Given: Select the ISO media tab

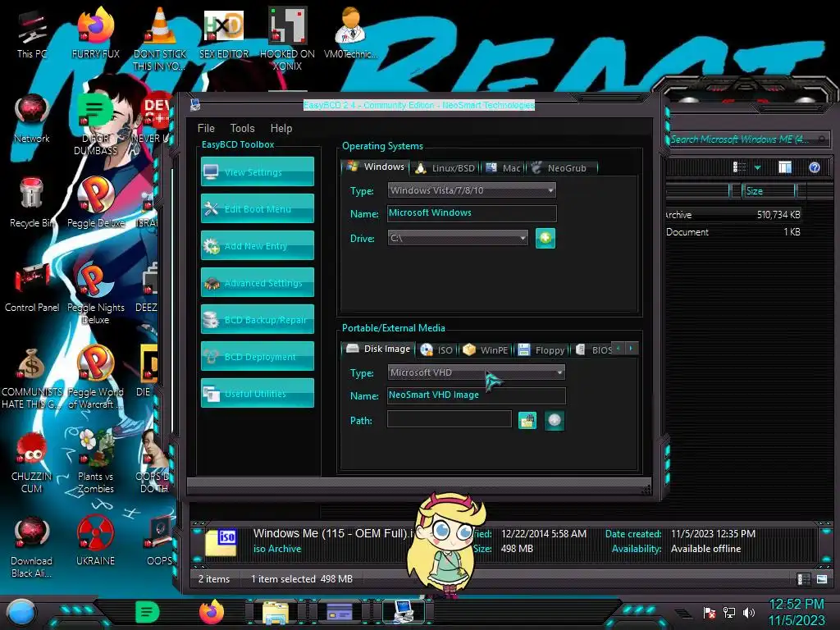Looking at the screenshot, I should coord(436,349).
